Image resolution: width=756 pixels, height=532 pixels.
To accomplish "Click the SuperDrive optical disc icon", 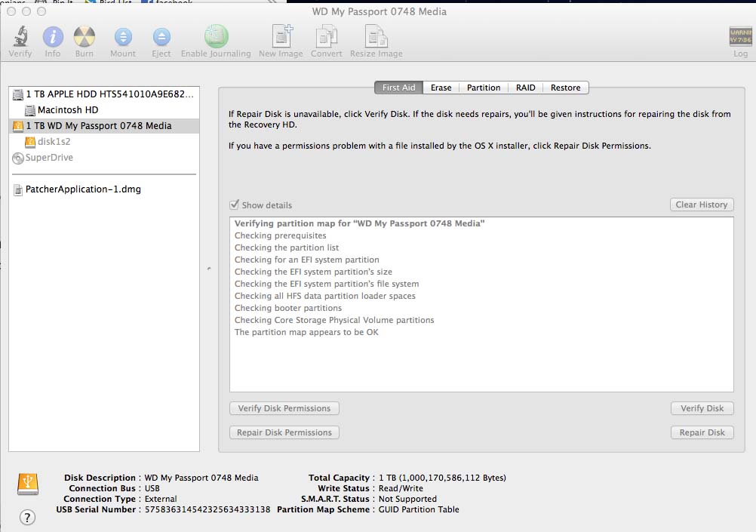I will pyautogui.click(x=18, y=158).
